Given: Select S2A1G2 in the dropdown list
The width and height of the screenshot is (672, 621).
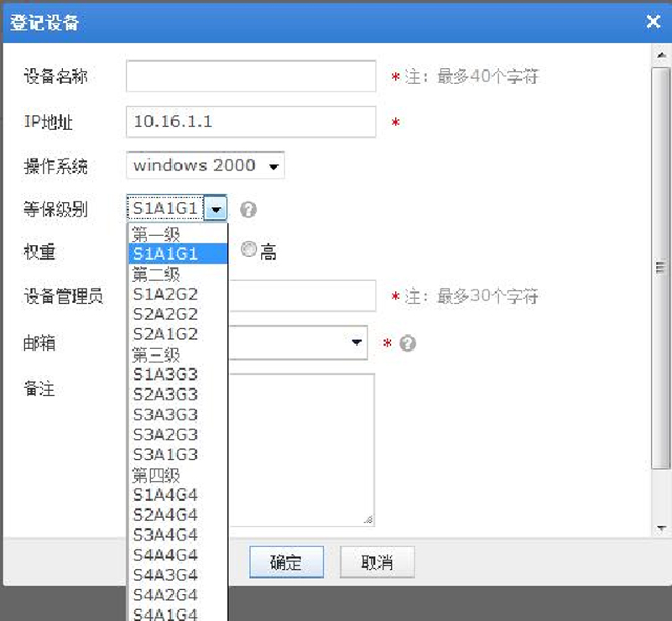Looking at the screenshot, I should click(x=178, y=334).
